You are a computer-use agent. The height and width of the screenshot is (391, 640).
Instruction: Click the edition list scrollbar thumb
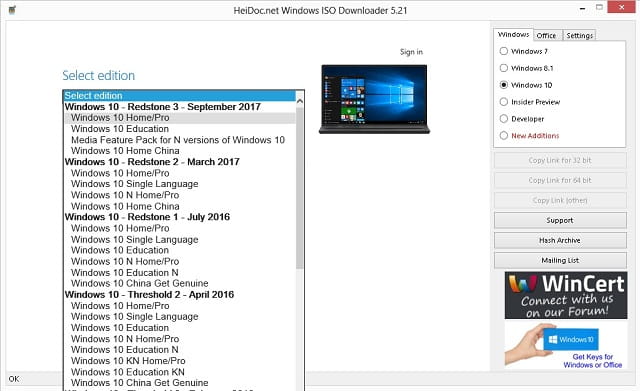coord(300,188)
